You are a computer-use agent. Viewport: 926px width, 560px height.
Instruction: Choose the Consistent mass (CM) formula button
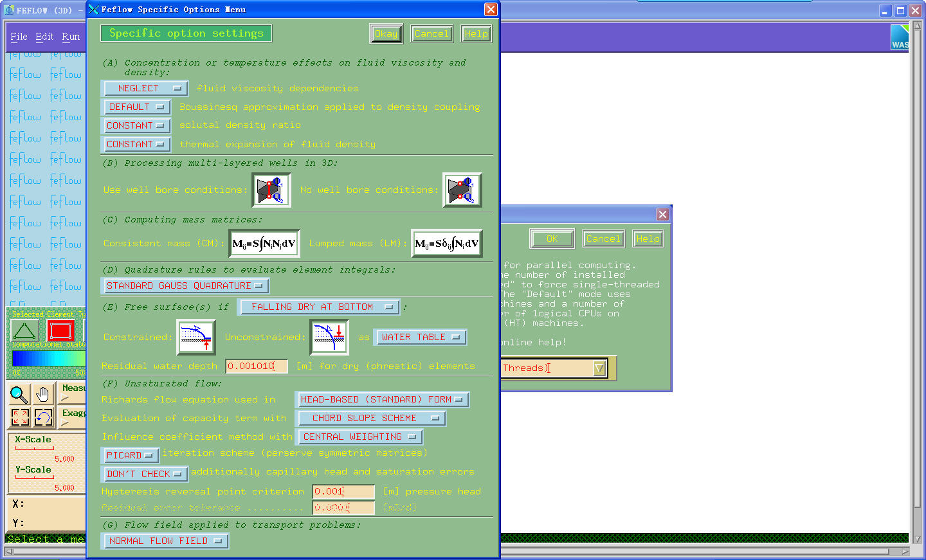click(264, 244)
